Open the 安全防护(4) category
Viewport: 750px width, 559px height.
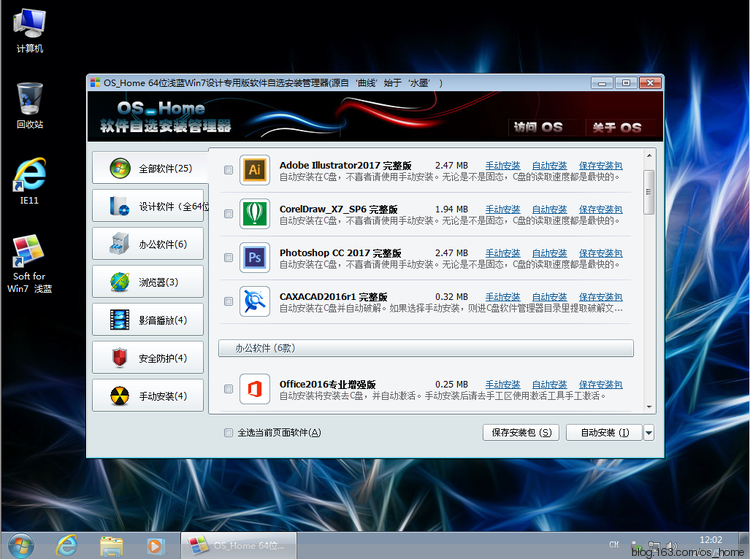point(148,358)
